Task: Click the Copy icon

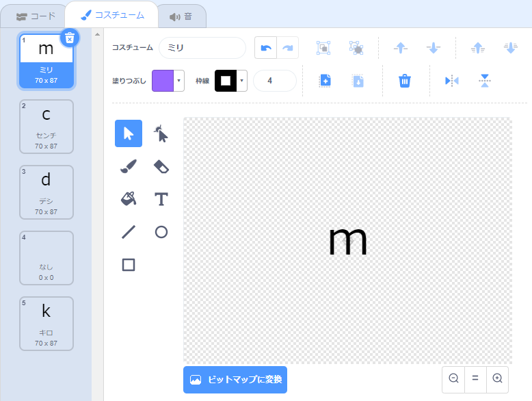Action: point(325,81)
